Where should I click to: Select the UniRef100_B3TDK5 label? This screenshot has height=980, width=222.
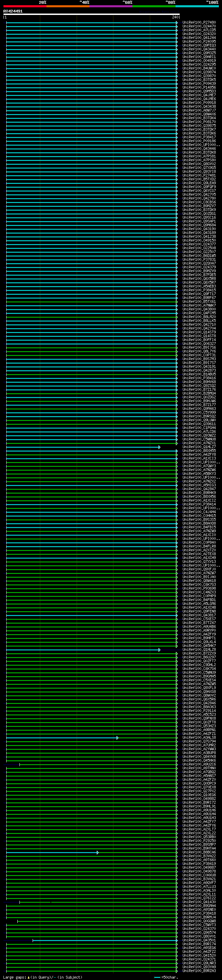[199, 80]
